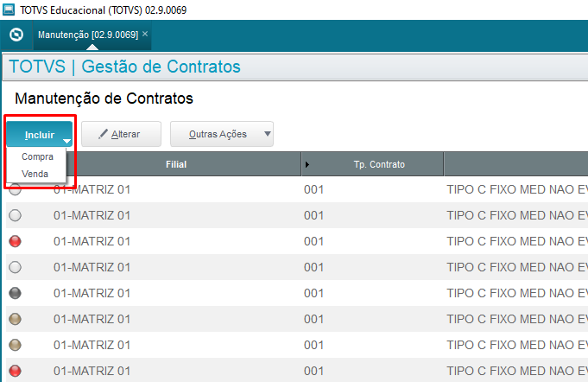
Task: Sort by the Filial column header
Action: [176, 164]
